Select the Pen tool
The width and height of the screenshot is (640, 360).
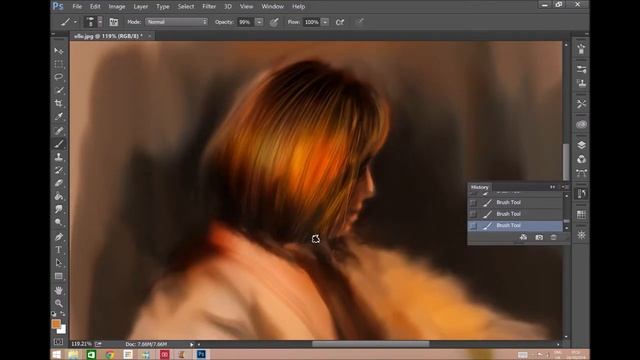[59, 236]
